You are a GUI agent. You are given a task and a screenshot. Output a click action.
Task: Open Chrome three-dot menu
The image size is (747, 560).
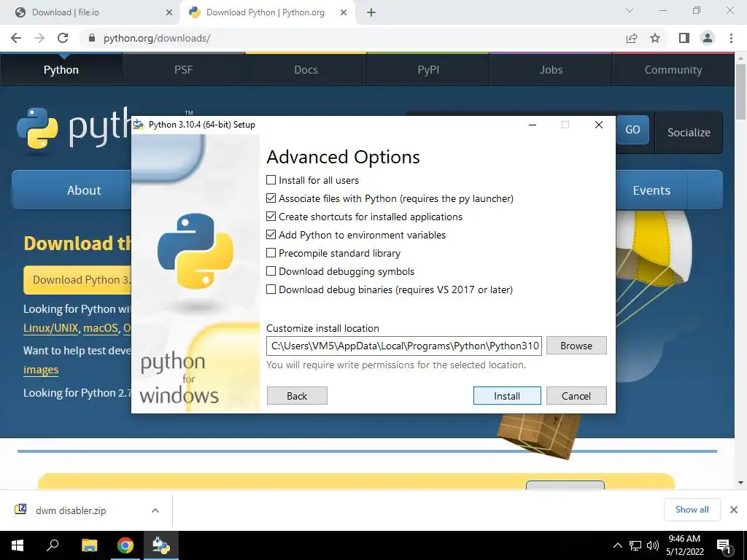731,38
